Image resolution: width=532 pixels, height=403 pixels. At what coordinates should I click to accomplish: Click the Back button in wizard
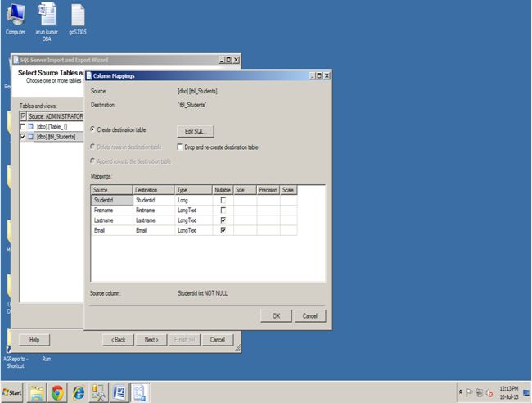(x=118, y=340)
